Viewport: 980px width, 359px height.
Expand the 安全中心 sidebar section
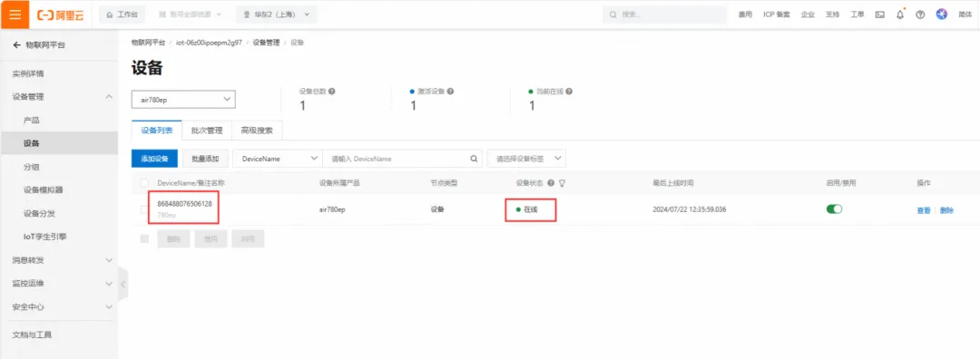click(59, 306)
